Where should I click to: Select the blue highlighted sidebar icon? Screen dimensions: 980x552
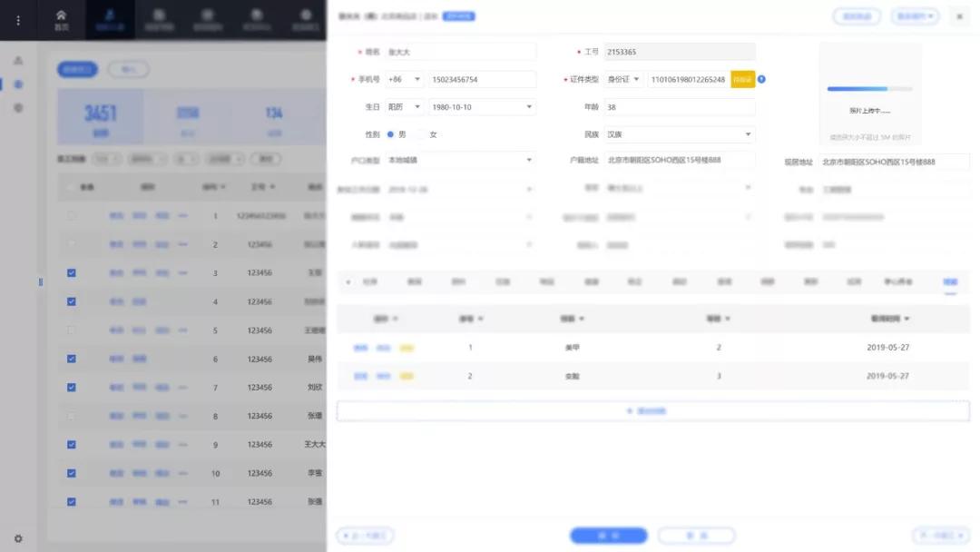(x=18, y=84)
